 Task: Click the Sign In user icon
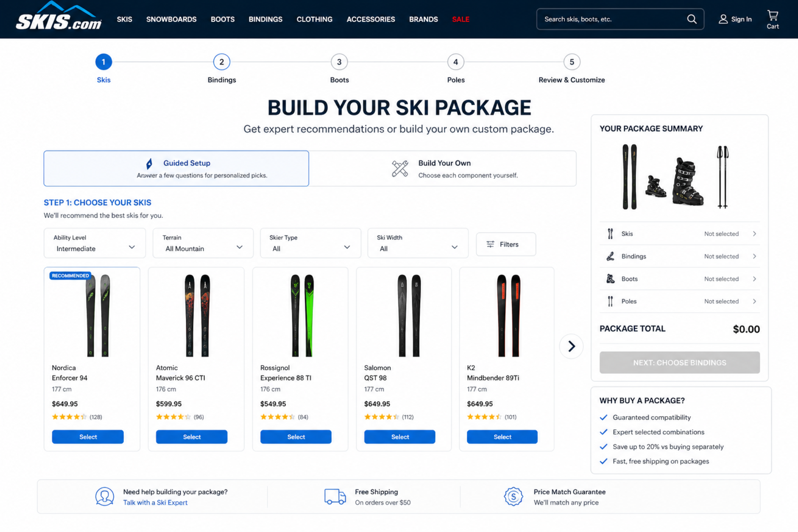[724, 19]
